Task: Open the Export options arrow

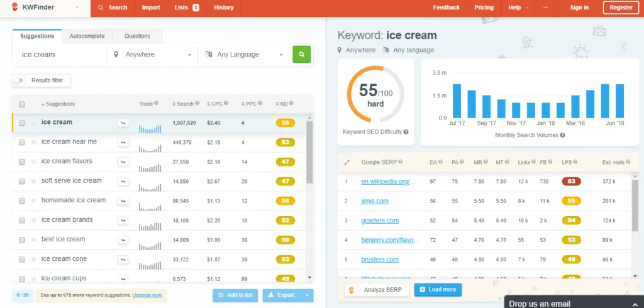Action: 307,295
